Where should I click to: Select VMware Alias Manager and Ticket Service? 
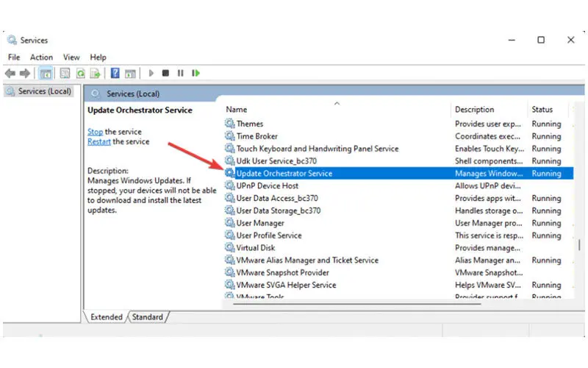coord(398,260)
